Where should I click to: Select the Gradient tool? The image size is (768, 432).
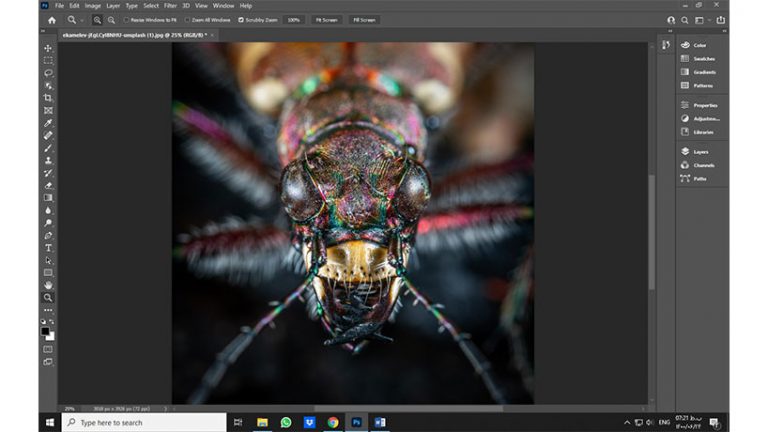point(48,198)
